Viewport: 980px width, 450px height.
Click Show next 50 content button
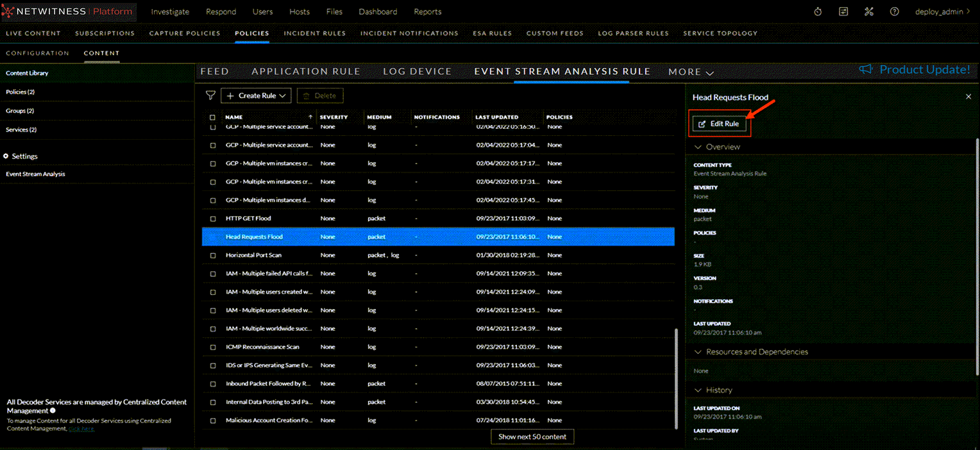[x=532, y=437]
